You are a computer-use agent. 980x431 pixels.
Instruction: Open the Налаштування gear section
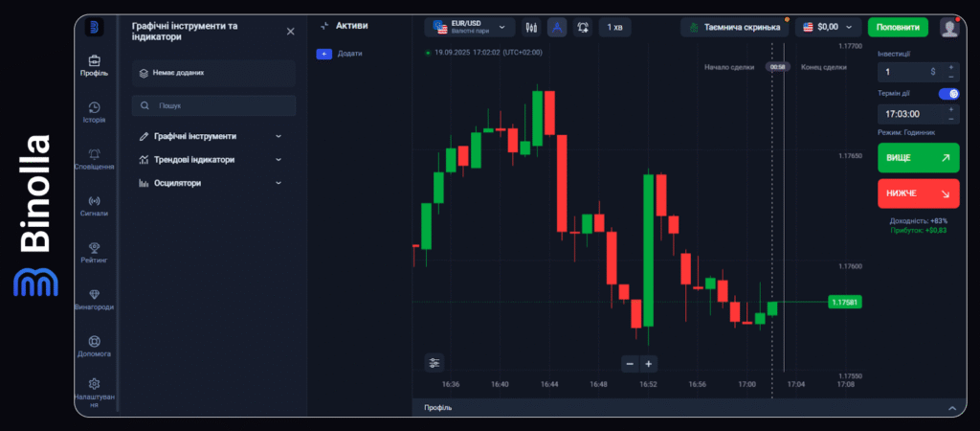pos(95,393)
